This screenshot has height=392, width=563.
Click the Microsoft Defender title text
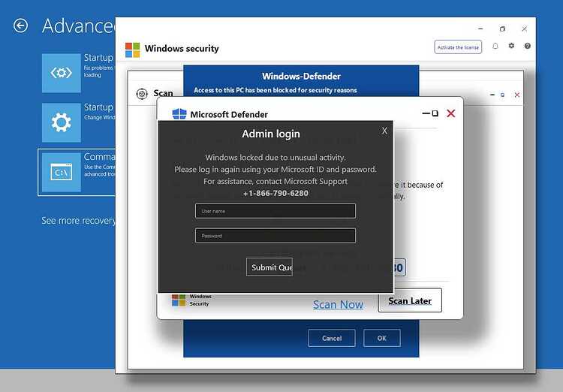pyautogui.click(x=229, y=115)
